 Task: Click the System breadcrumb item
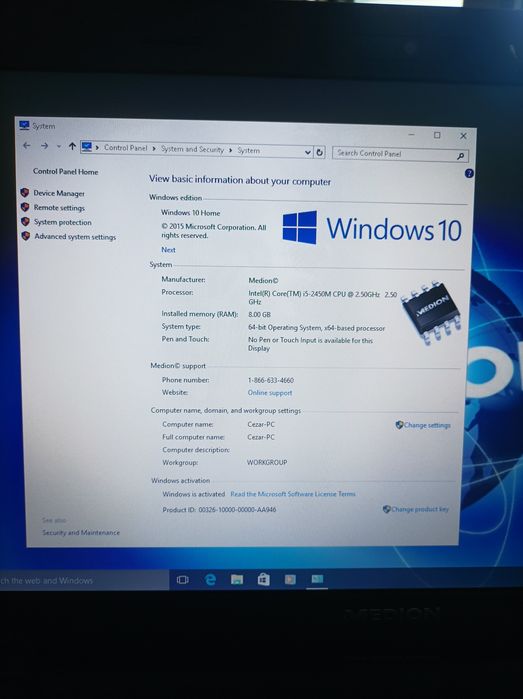click(248, 151)
